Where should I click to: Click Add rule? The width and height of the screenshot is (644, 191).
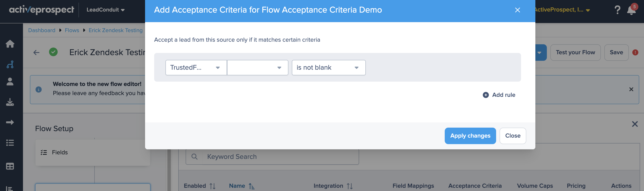tap(499, 95)
